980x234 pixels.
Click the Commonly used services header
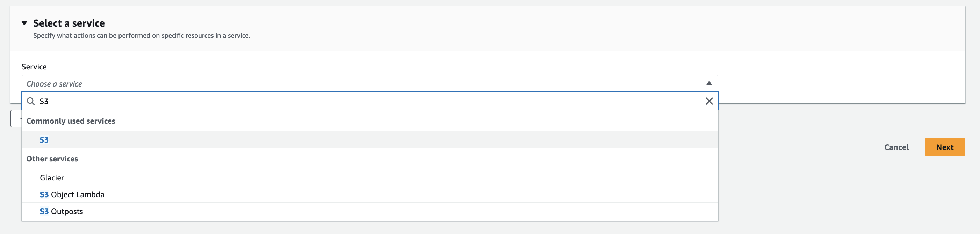[x=70, y=121]
